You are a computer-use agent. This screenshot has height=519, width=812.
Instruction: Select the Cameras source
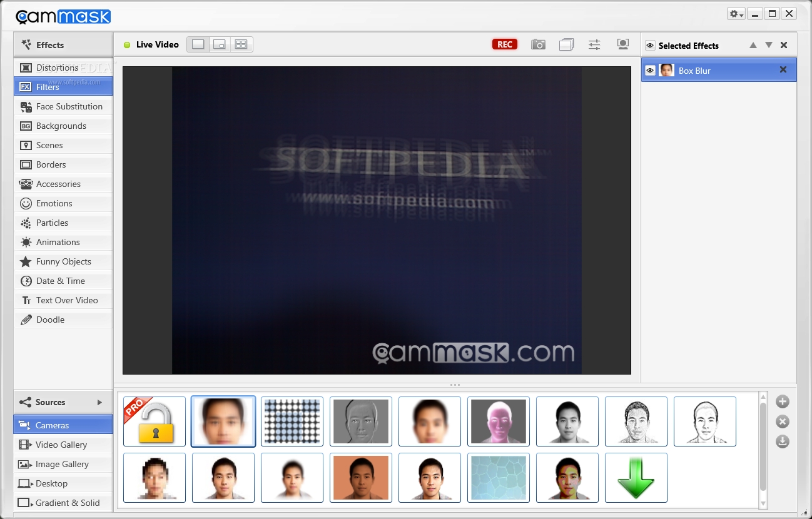(x=63, y=425)
